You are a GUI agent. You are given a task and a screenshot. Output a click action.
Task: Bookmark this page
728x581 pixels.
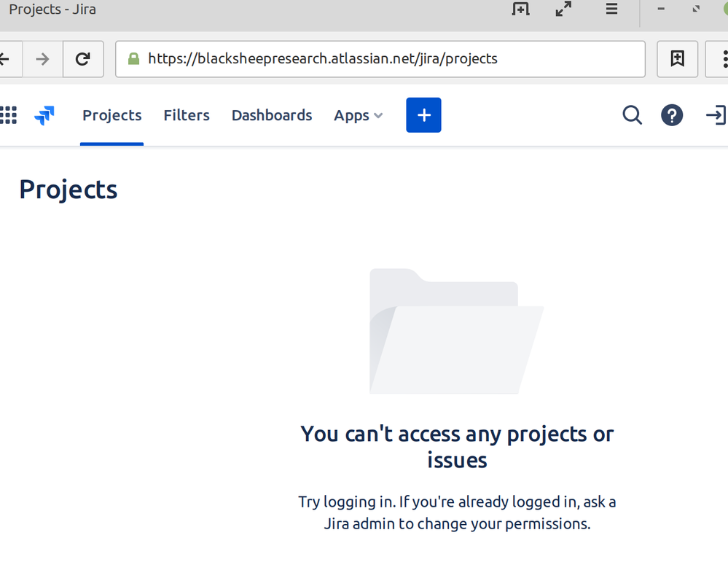tap(678, 59)
